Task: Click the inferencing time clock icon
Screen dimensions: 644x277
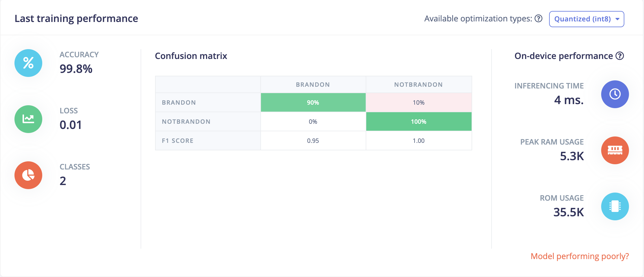Action: point(615,94)
